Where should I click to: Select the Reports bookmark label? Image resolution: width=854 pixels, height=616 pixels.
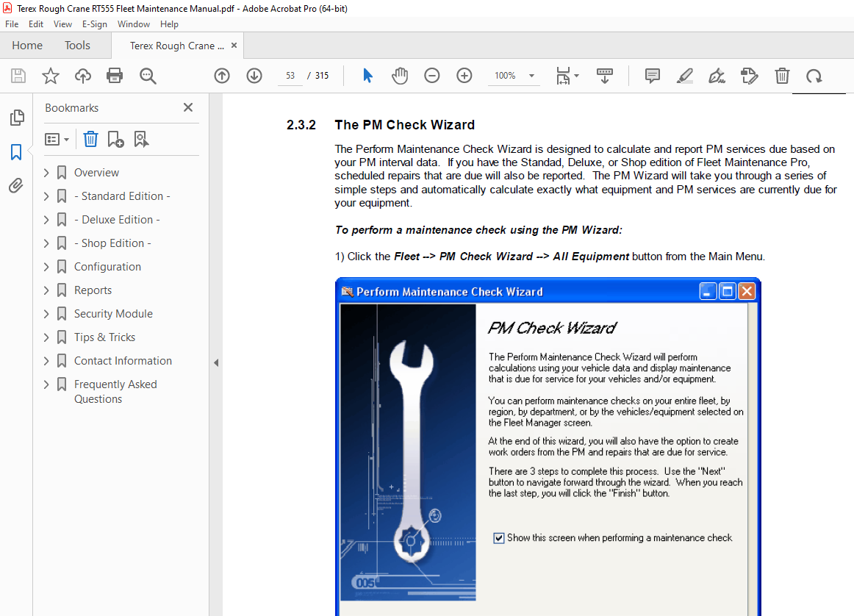point(93,290)
